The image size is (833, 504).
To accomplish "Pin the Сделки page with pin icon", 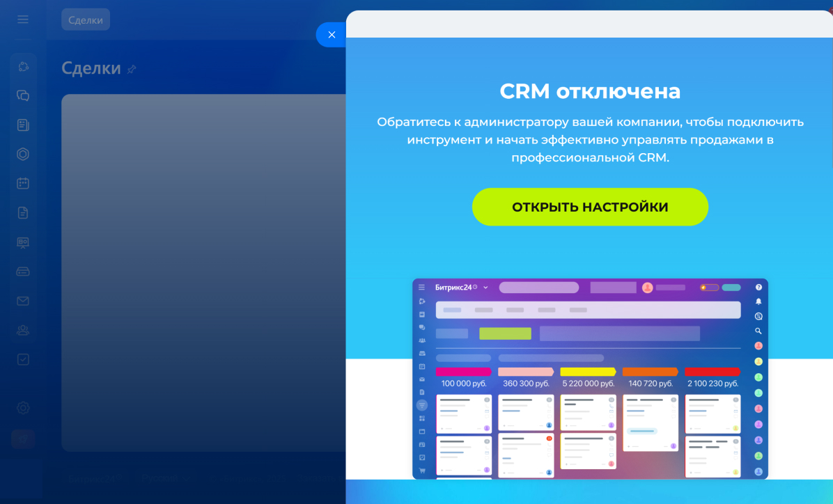I will click(x=132, y=69).
